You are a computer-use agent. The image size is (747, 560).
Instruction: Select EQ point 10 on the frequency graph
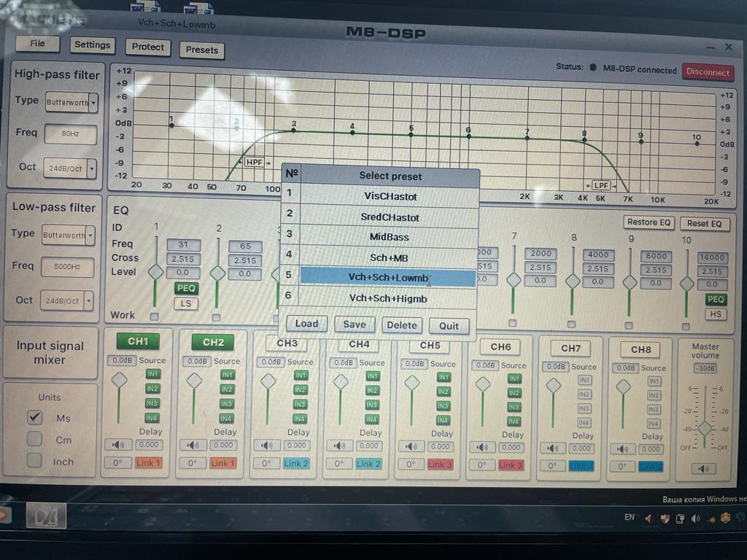coord(697,144)
